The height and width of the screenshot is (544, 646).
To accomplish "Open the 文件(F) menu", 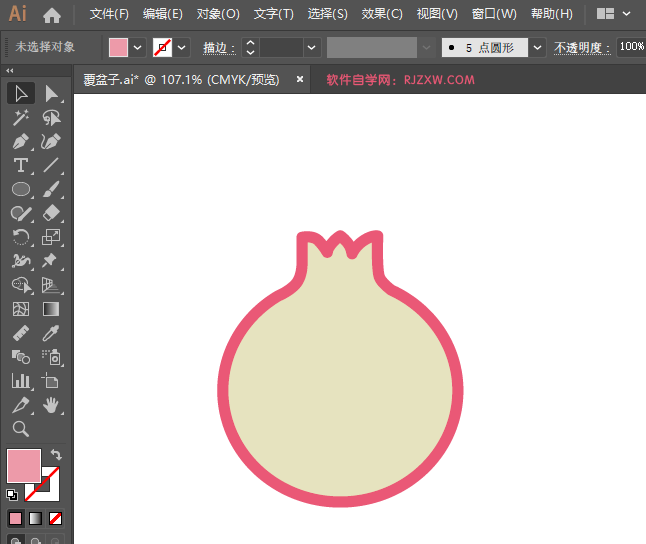I will (x=109, y=14).
